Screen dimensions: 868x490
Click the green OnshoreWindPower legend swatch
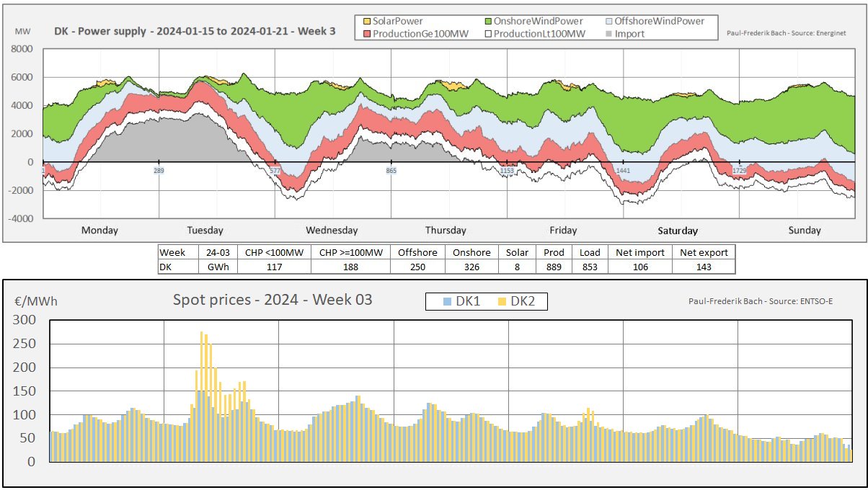point(488,22)
